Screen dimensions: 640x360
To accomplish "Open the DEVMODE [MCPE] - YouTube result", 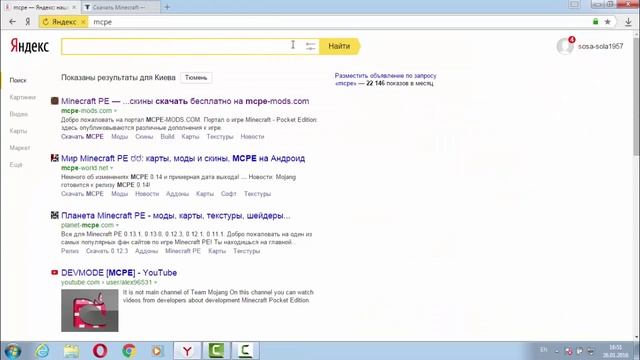I will coord(119,272).
